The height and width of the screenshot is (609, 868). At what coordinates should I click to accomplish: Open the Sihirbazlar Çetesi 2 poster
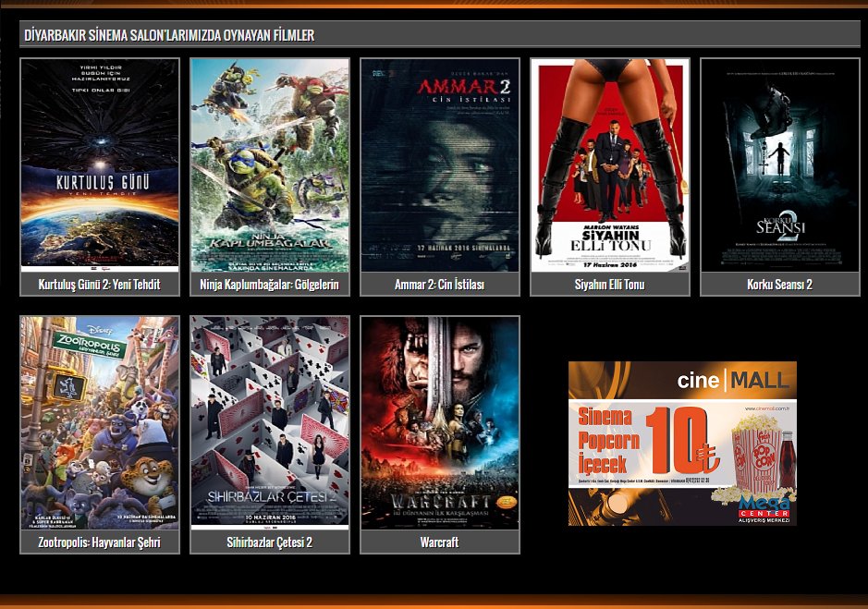pyautogui.click(x=270, y=423)
